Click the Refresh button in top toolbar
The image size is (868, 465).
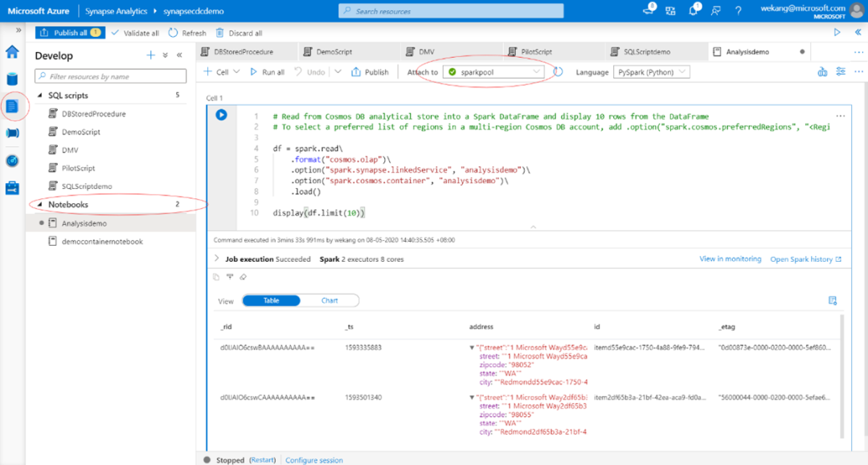pyautogui.click(x=187, y=33)
